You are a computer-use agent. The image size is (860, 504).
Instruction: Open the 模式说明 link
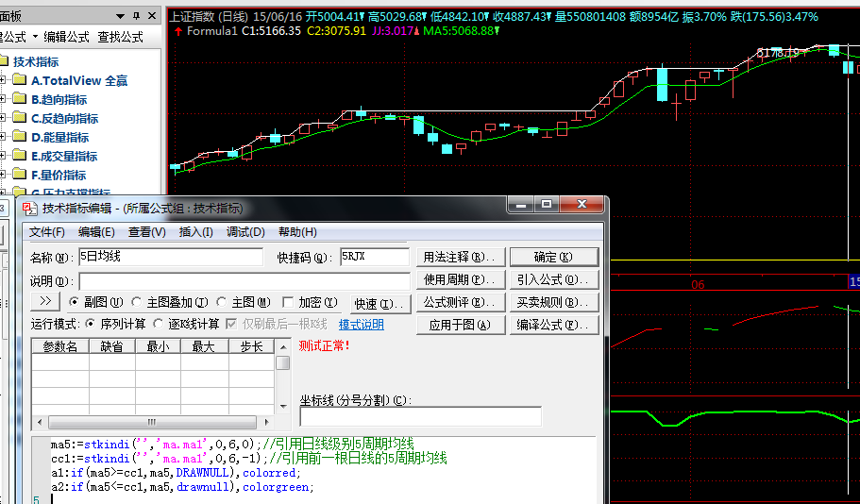[x=362, y=325]
